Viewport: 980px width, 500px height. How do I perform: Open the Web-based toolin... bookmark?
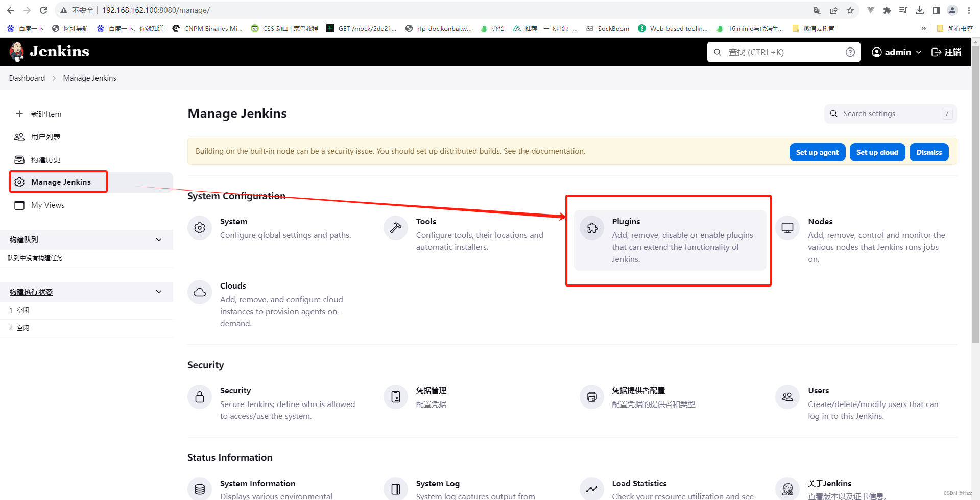pyautogui.click(x=673, y=28)
